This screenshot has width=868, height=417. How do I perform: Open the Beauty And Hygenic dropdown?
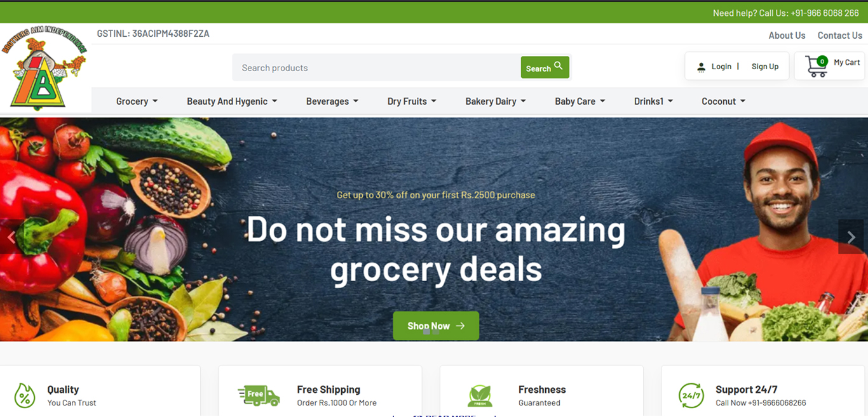pyautogui.click(x=232, y=101)
